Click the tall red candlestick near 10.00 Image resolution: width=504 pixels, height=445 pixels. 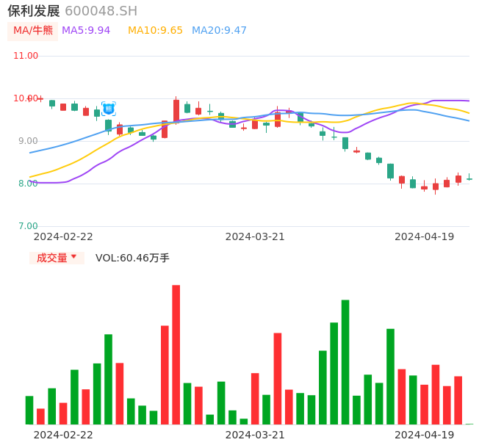click(x=176, y=111)
